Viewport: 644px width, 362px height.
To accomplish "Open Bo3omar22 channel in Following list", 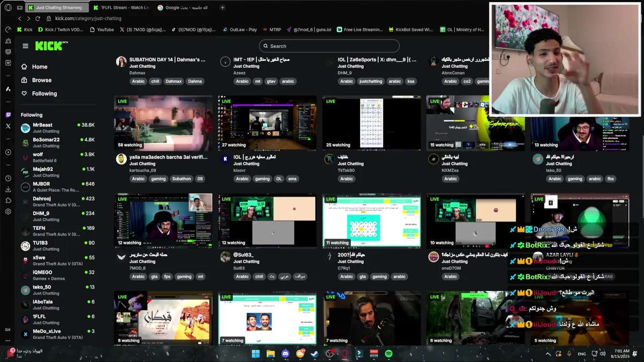I will pyautogui.click(x=57, y=143).
